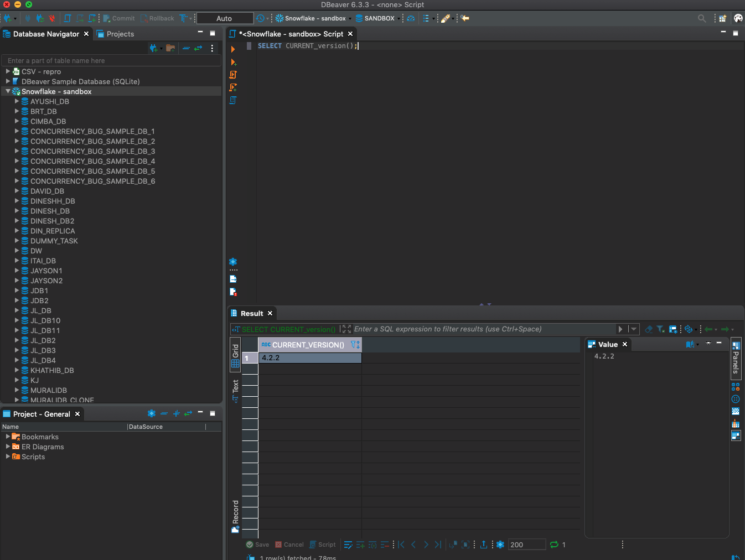
Task: Open the new connection plug icon in Navigator
Action: [153, 48]
